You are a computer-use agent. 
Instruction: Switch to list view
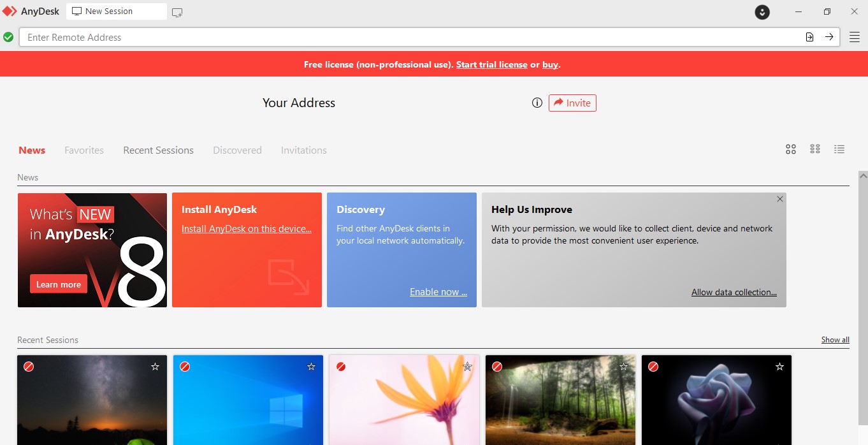click(839, 149)
